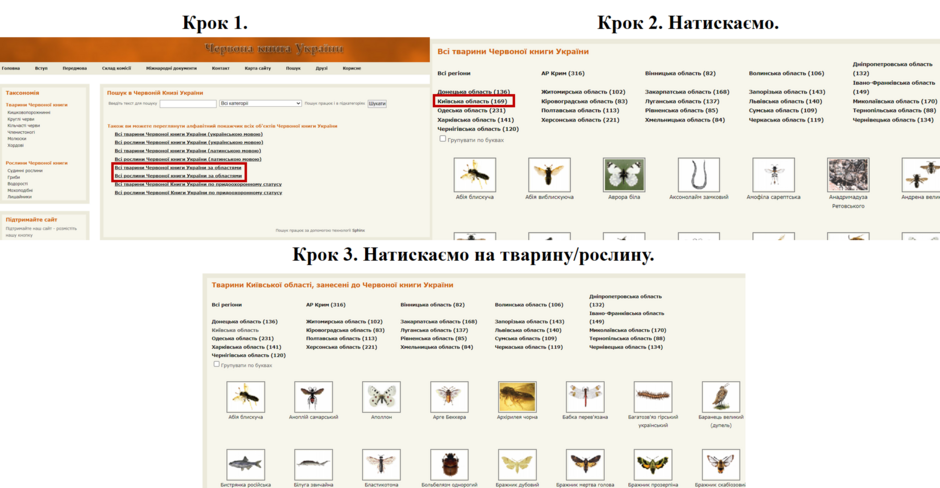Open Бражник скабіозовий moth thumbnail
The height and width of the screenshot is (488, 940).
(x=721, y=465)
